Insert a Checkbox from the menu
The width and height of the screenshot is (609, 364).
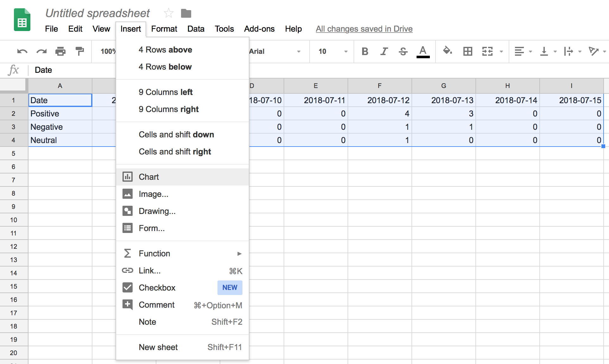[x=157, y=288]
